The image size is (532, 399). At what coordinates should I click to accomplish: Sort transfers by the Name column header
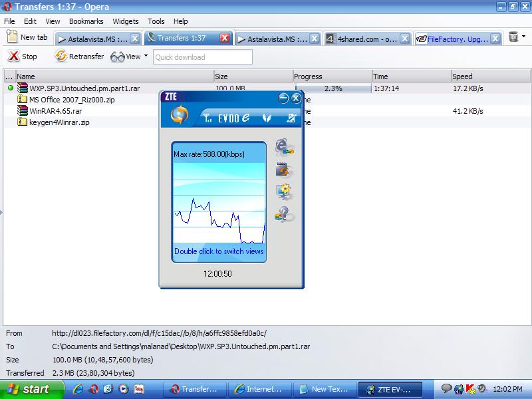pyautogui.click(x=114, y=76)
